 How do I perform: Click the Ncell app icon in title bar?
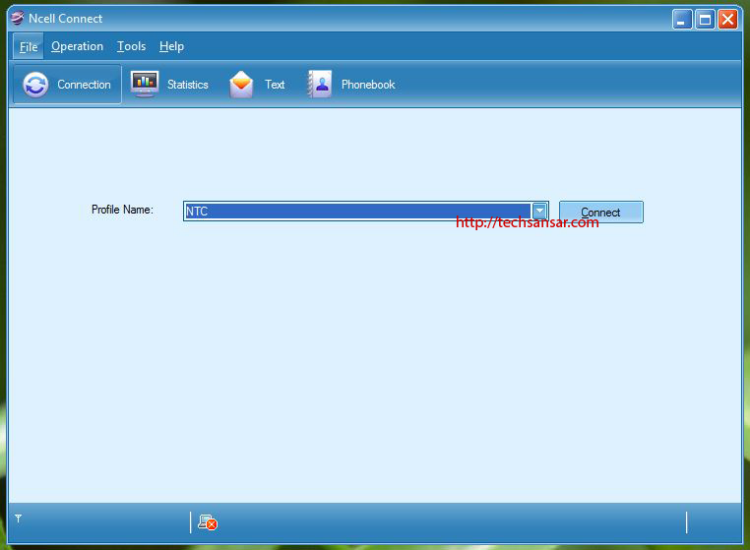click(x=17, y=18)
